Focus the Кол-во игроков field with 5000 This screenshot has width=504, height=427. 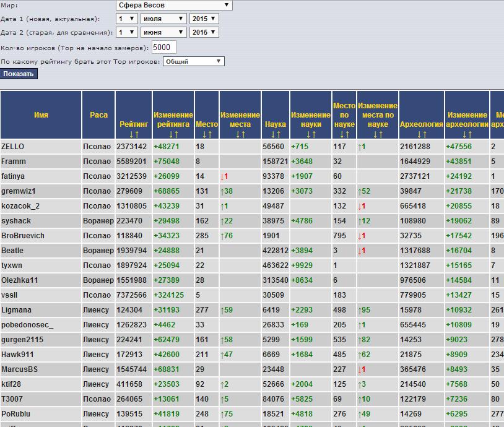tap(164, 48)
